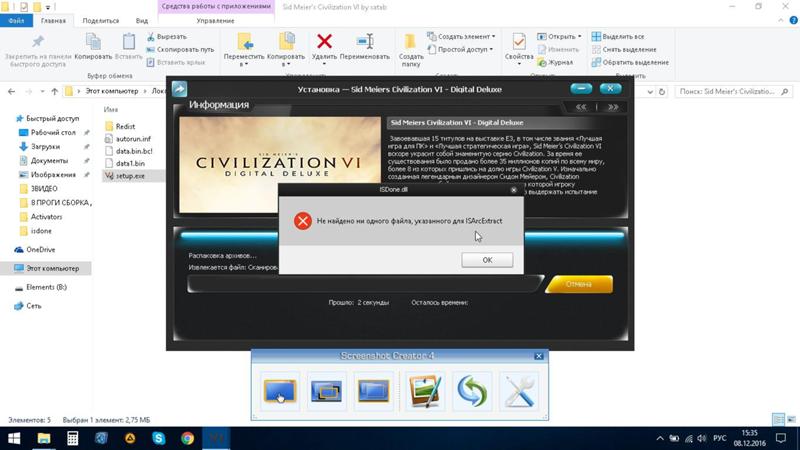Go back in Explorer navigation
Image resolution: width=800 pixels, height=450 pixels.
[11, 91]
